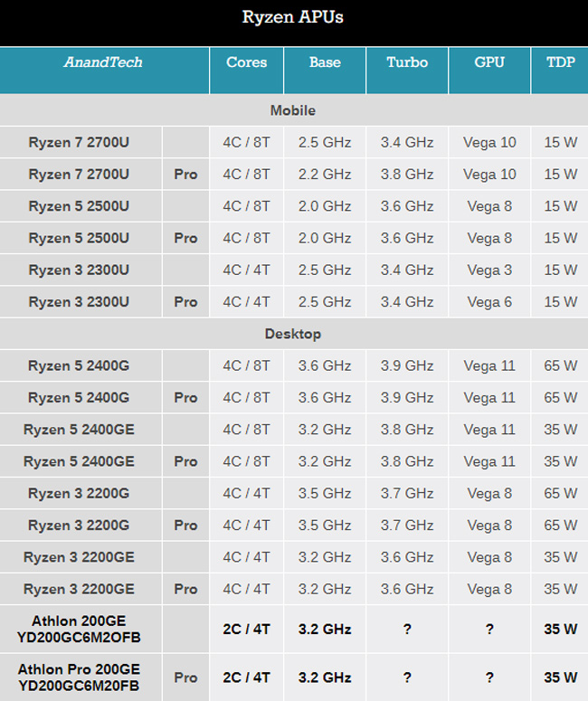Click the AnandTech header cell
Viewport: 588px width, 701px height.
(103, 62)
